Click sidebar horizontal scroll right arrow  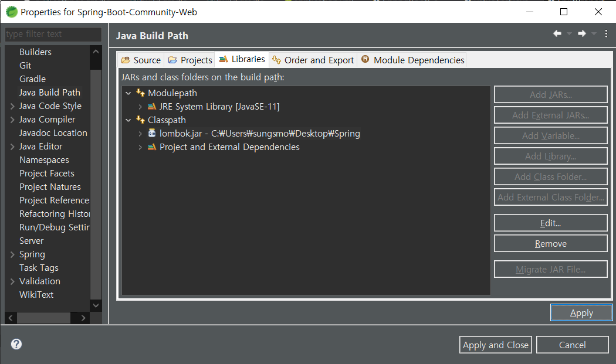83,318
